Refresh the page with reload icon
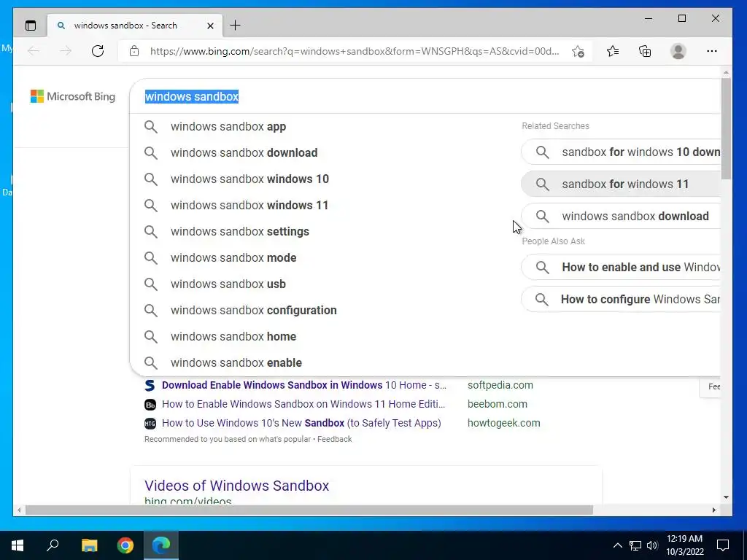This screenshot has width=747, height=560. pos(98,51)
